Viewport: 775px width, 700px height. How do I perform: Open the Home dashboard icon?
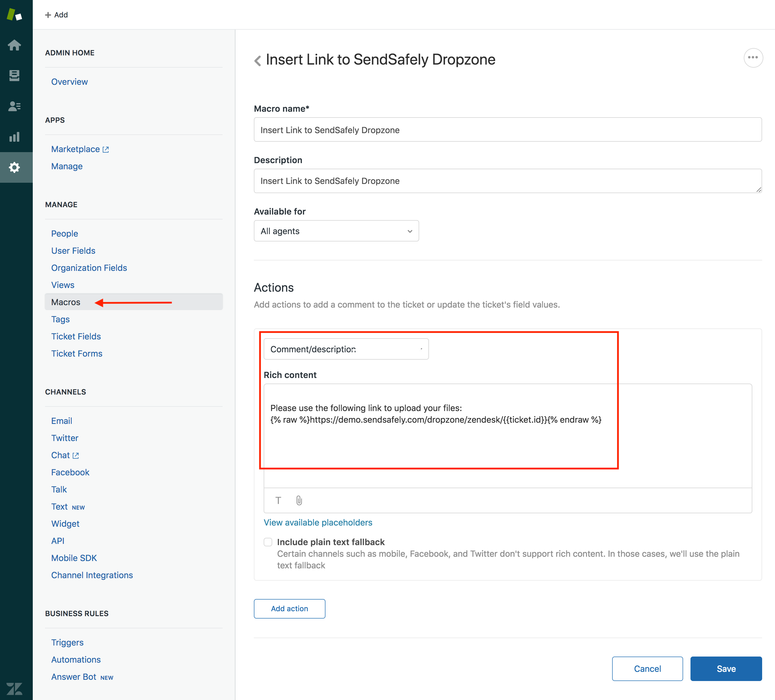[14, 45]
